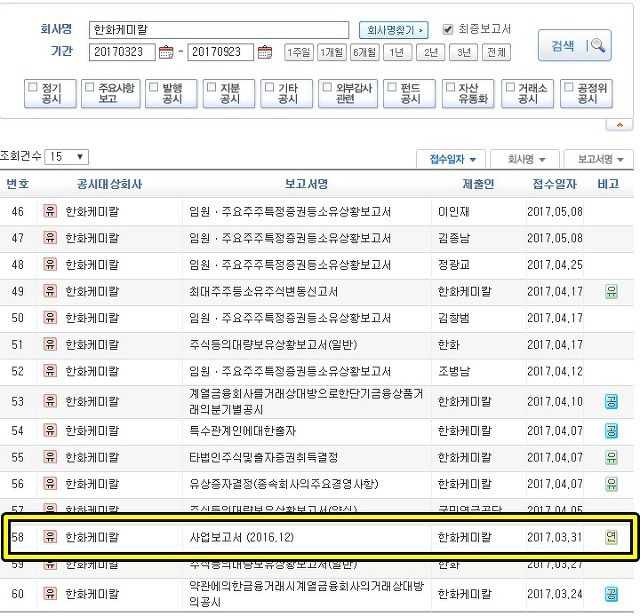Check the 자산유동화 filter checkbox
The height and width of the screenshot is (616, 640).
tap(450, 87)
